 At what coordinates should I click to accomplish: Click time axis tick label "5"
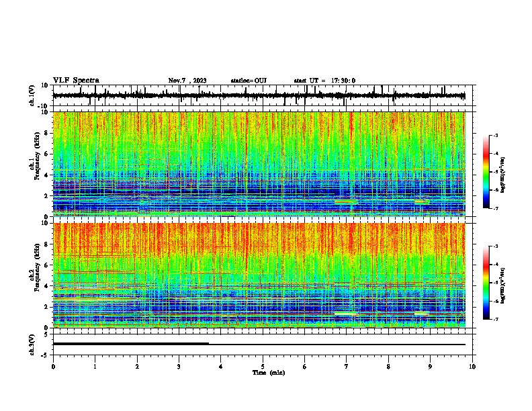tap(263, 367)
